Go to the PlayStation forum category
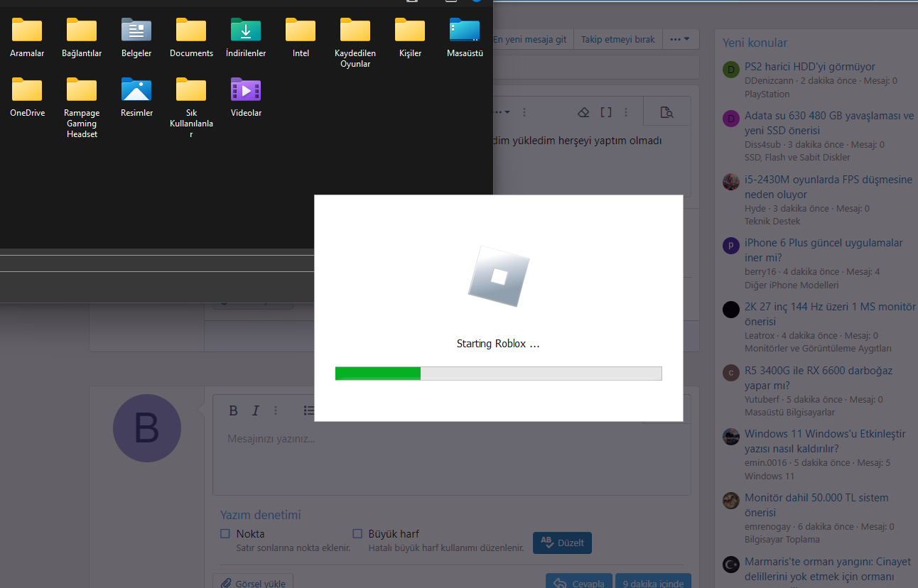The width and height of the screenshot is (918, 588). (767, 94)
